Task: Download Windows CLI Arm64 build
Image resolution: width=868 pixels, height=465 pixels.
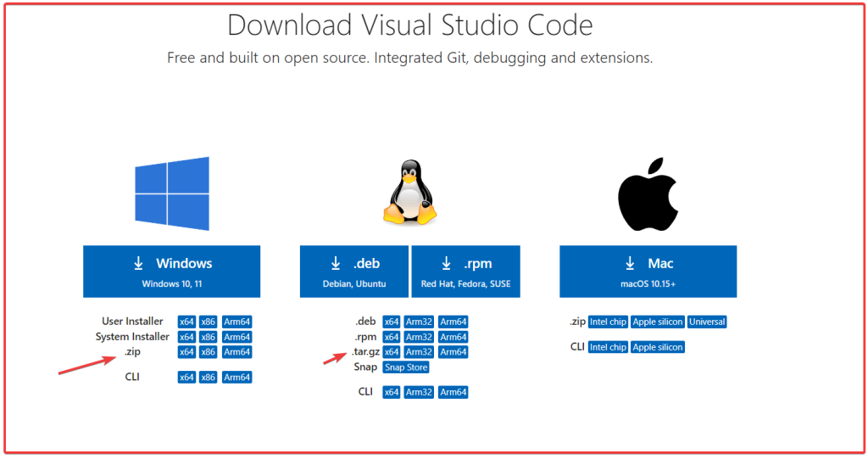Action: (x=237, y=378)
